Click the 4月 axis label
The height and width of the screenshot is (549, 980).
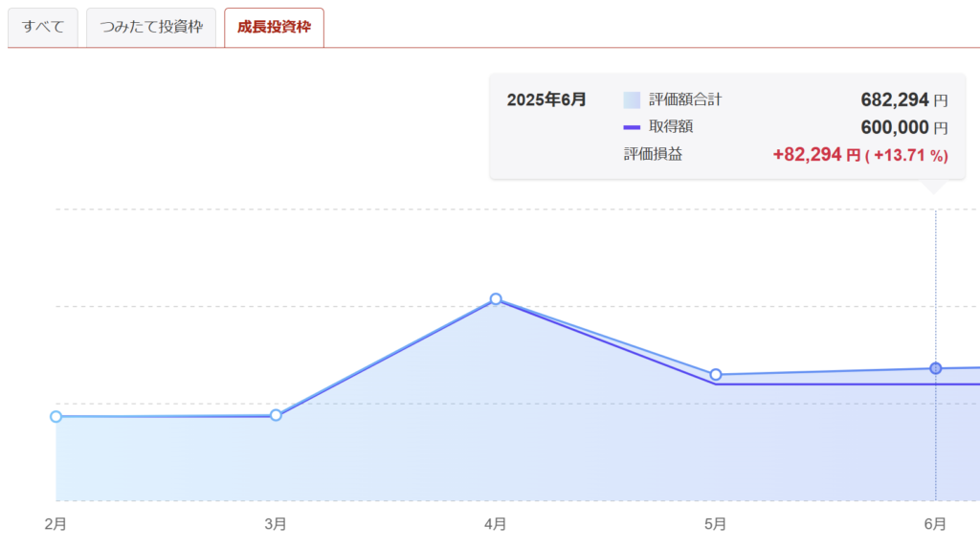point(496,524)
